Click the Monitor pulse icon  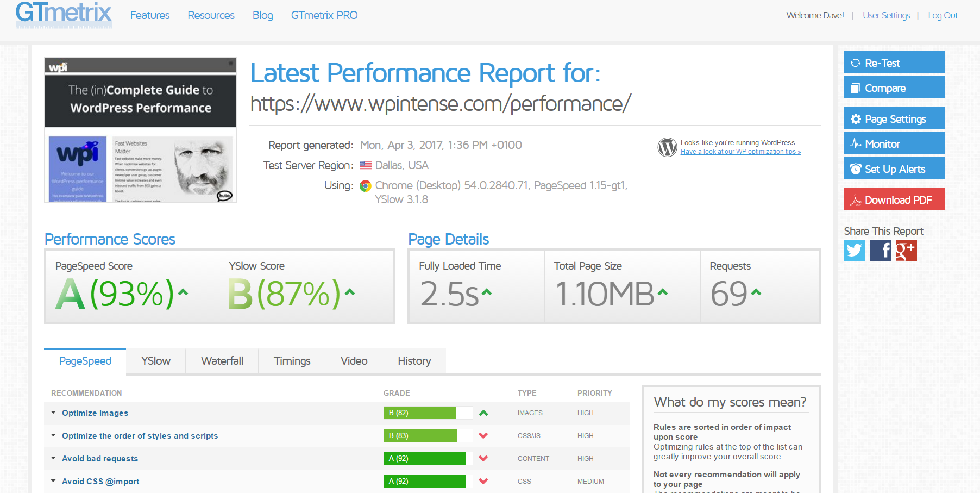pyautogui.click(x=856, y=144)
